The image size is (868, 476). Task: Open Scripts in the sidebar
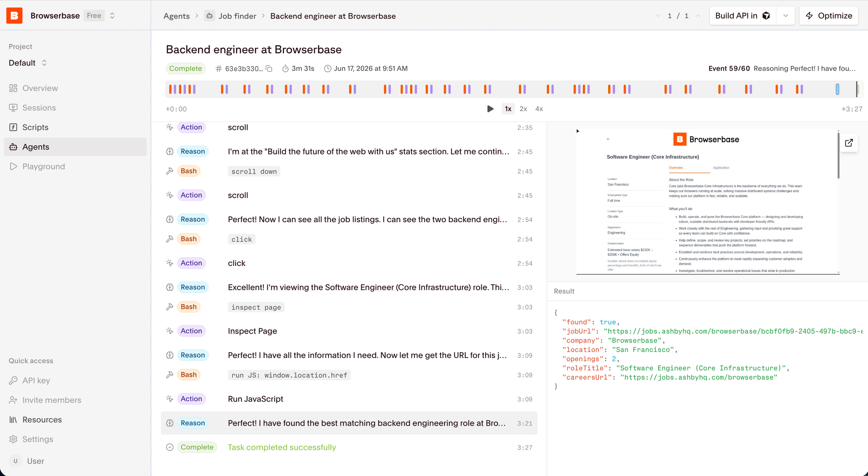[76, 127]
